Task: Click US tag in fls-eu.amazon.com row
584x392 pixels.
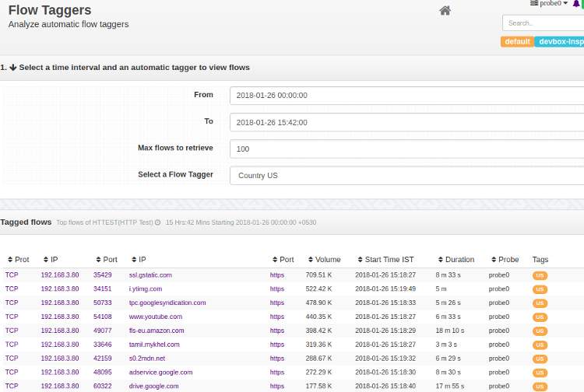Action: click(x=540, y=331)
